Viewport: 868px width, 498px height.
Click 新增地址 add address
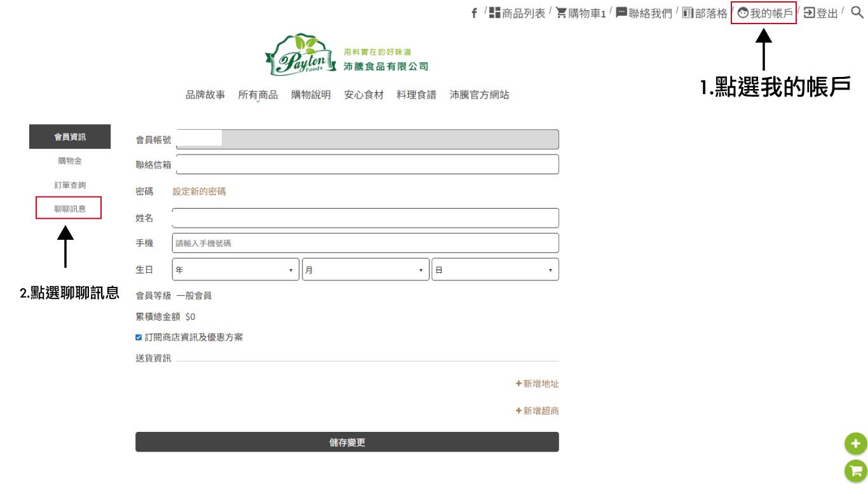[538, 384]
